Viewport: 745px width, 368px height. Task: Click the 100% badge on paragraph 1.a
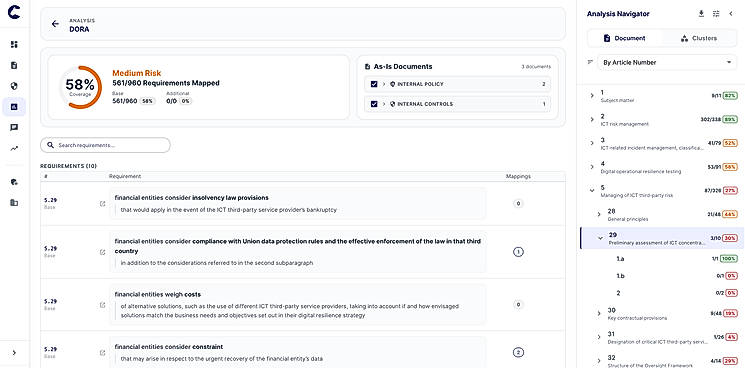click(729, 259)
